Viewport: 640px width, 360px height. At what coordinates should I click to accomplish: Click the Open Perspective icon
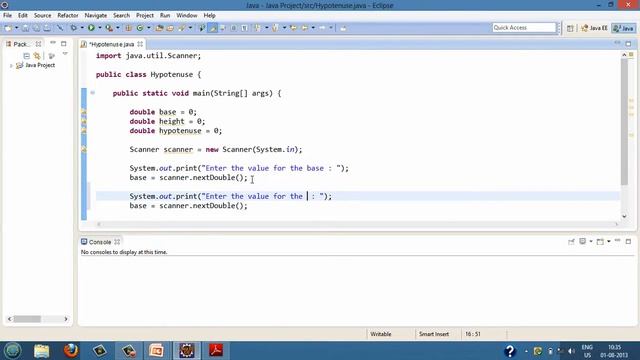[570, 28]
